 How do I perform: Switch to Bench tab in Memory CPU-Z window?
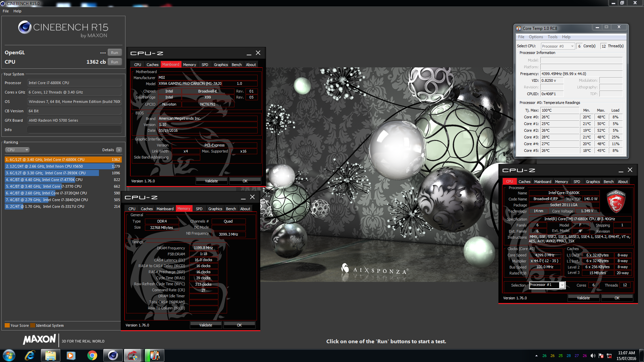tap(231, 209)
